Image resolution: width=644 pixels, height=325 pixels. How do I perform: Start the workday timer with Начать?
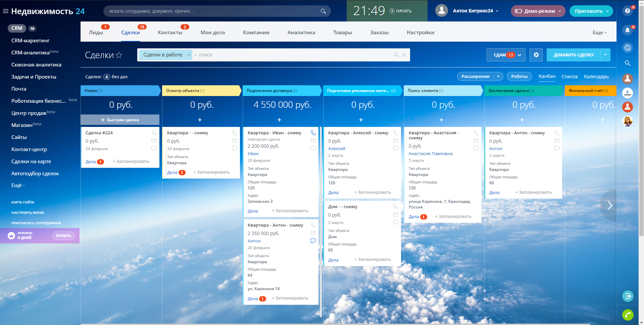pyautogui.click(x=401, y=11)
